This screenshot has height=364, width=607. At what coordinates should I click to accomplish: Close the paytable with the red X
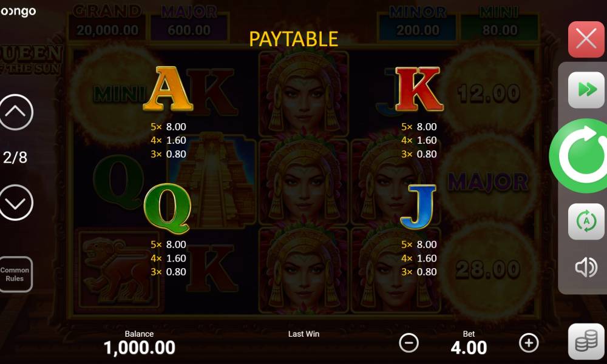(586, 39)
